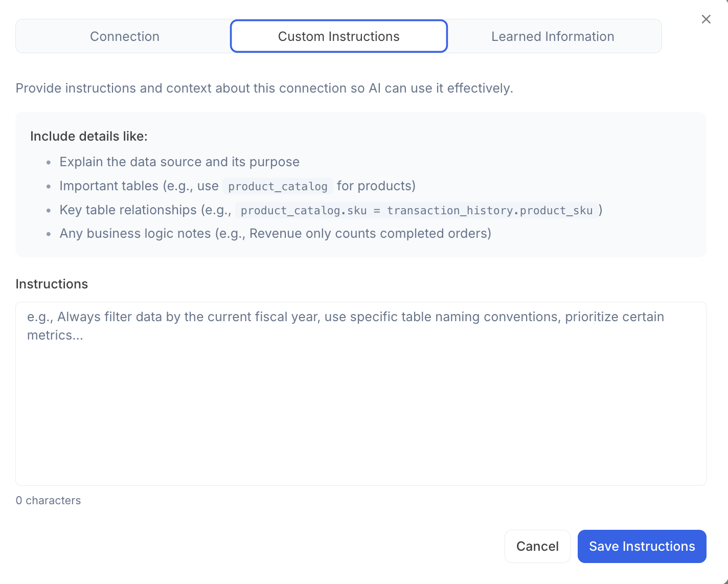728x584 pixels.
Task: Click the standalone product_catalog code snippet
Action: click(278, 186)
